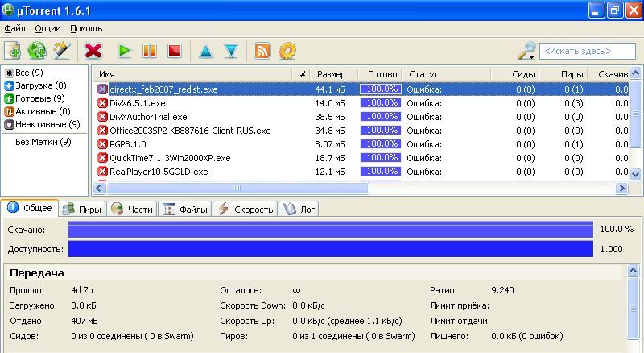Select Office2003SP2-KB887616-Client-RUS.exe torrent

pyautogui.click(x=361, y=131)
